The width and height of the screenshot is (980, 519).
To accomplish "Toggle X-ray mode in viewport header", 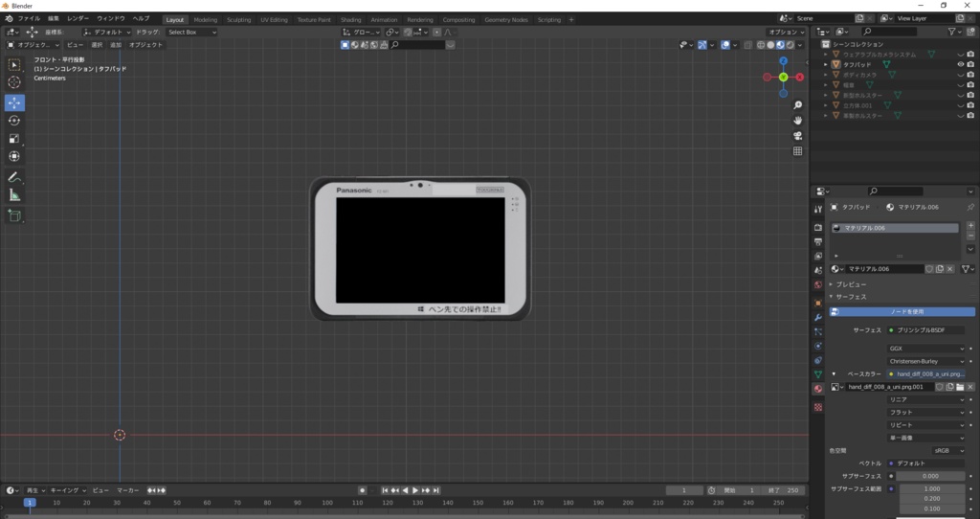I will pos(748,45).
